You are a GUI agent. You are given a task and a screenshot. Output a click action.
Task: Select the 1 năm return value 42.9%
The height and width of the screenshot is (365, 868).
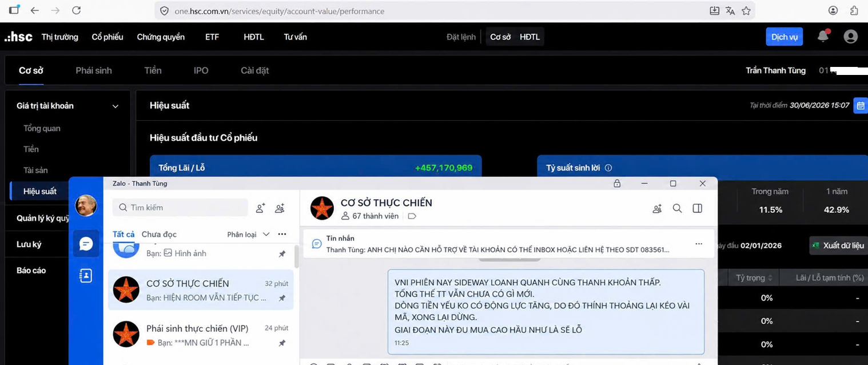click(x=836, y=210)
